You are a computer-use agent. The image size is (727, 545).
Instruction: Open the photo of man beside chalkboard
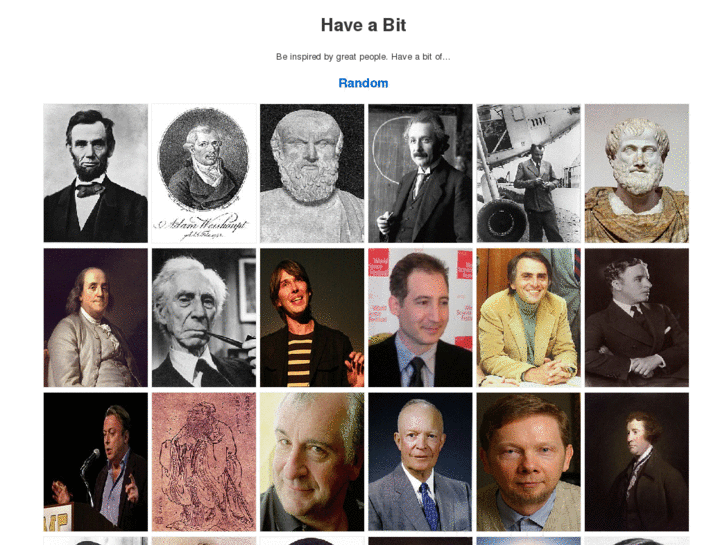pyautogui.click(x=420, y=173)
